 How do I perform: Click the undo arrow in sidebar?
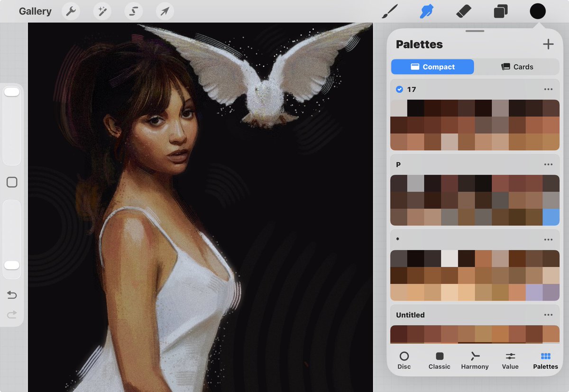12,295
